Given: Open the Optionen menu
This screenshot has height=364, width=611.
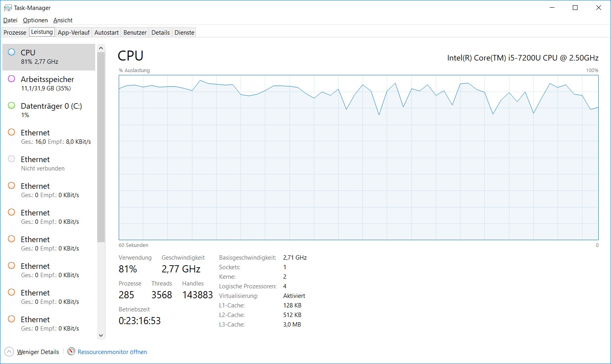Looking at the screenshot, I should 35,20.
